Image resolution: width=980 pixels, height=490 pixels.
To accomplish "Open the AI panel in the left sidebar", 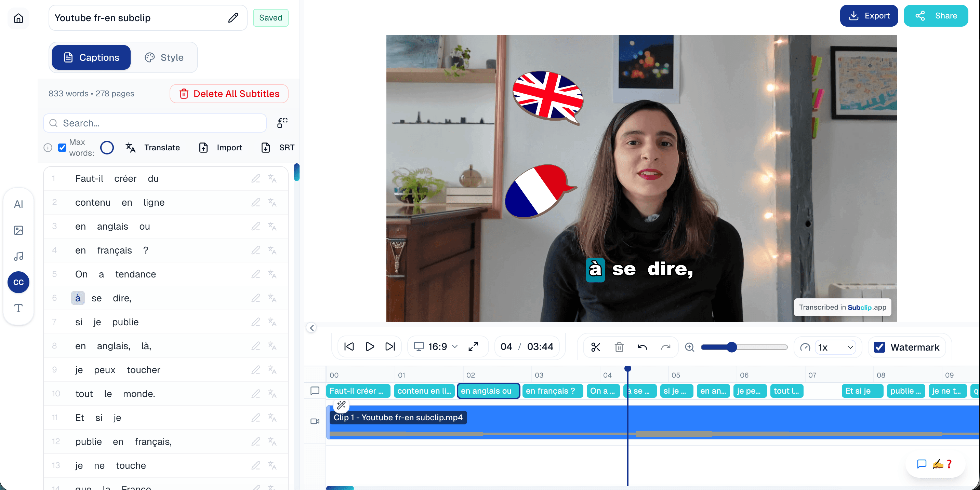I will pos(18,204).
